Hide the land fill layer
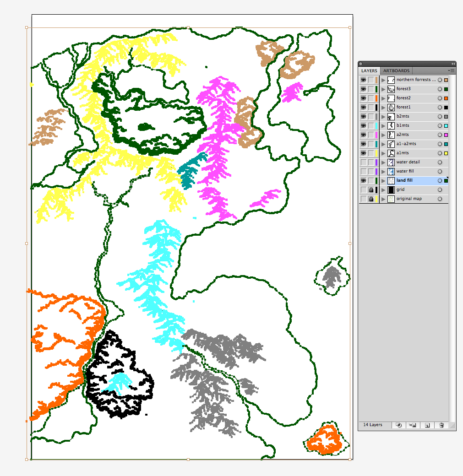 [363, 181]
